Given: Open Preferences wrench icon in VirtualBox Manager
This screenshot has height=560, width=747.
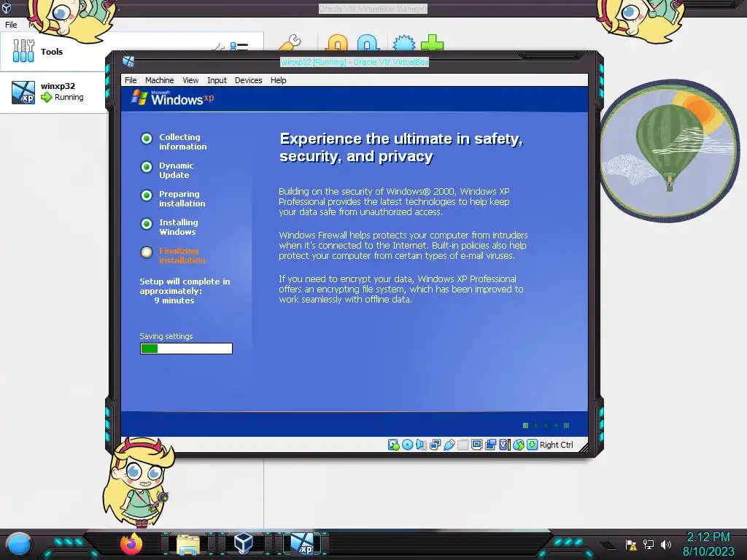Looking at the screenshot, I should 290,43.
